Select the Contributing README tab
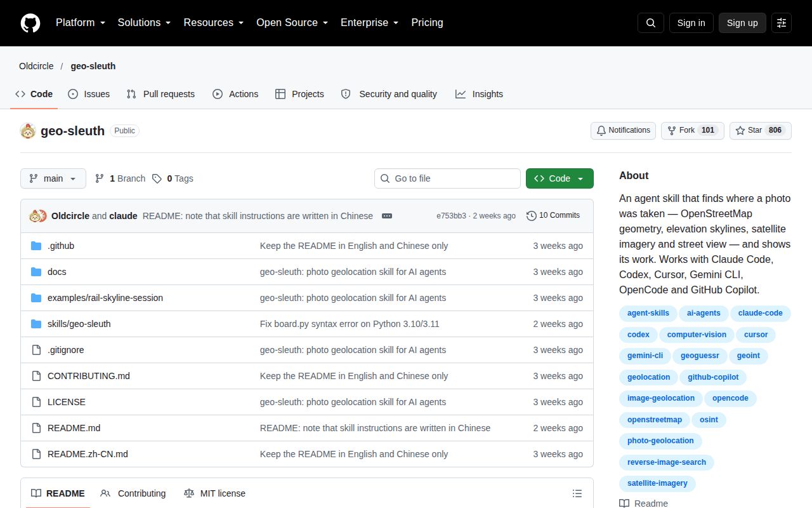Screen dimensions: 812x508 [133, 493]
